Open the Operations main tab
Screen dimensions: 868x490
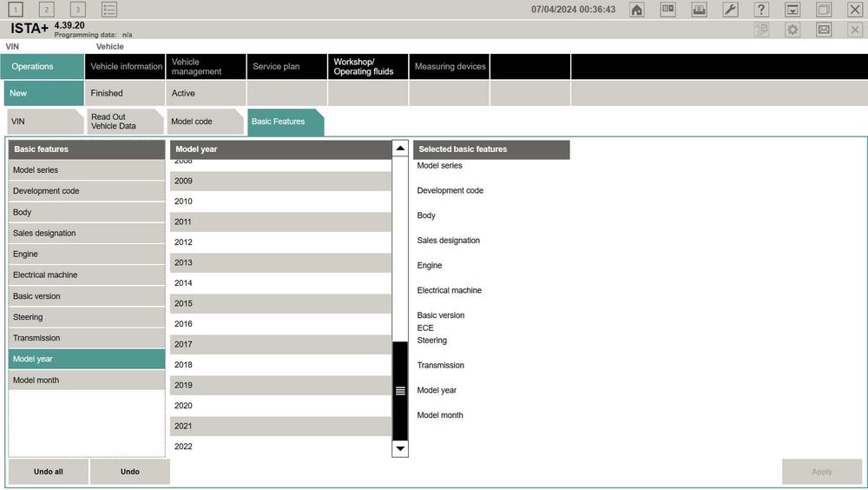click(43, 67)
